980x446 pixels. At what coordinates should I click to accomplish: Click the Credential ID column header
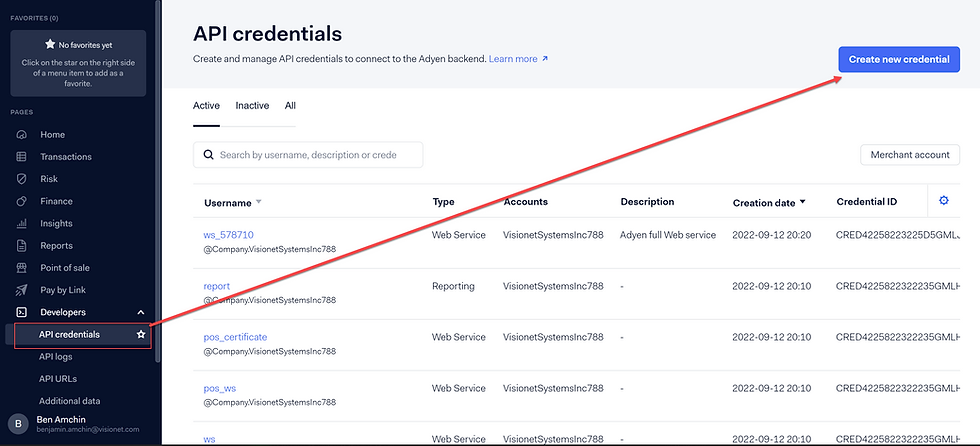[x=867, y=202]
